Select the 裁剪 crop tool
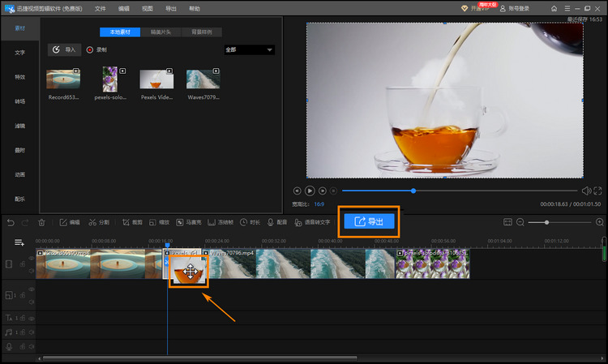608x364 pixels. 132,222
